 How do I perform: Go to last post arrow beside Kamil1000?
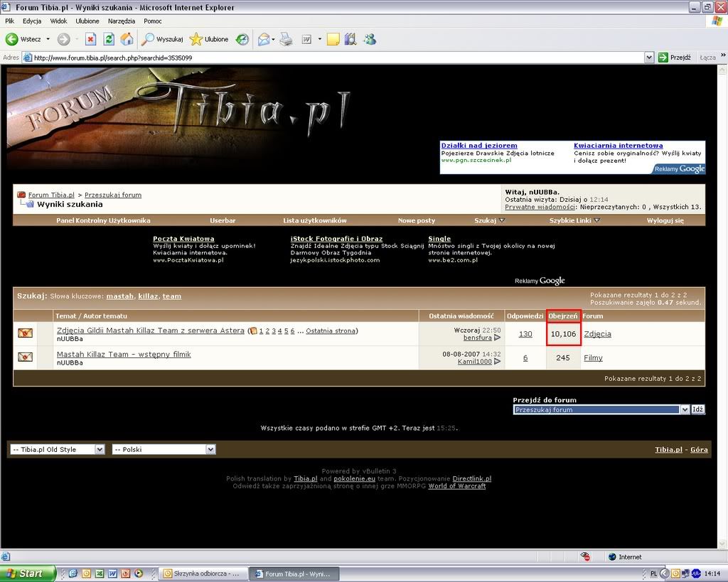pos(497,362)
